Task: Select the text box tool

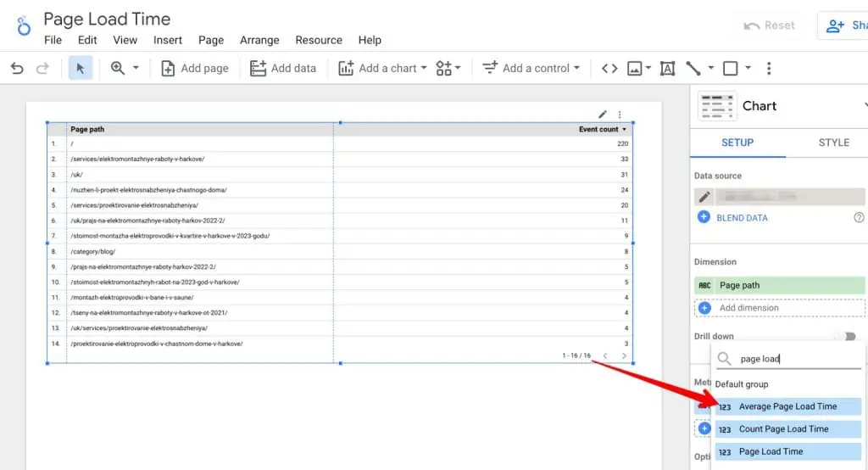Action: tap(668, 68)
